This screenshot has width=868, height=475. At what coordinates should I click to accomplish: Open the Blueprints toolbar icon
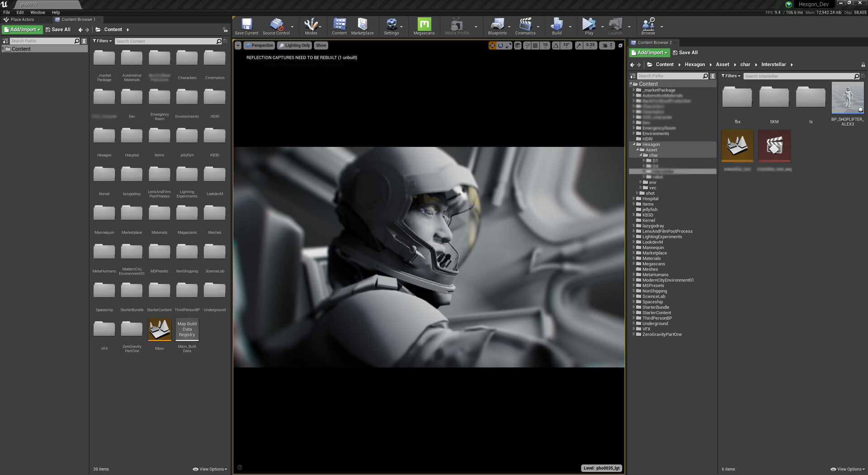tap(497, 26)
